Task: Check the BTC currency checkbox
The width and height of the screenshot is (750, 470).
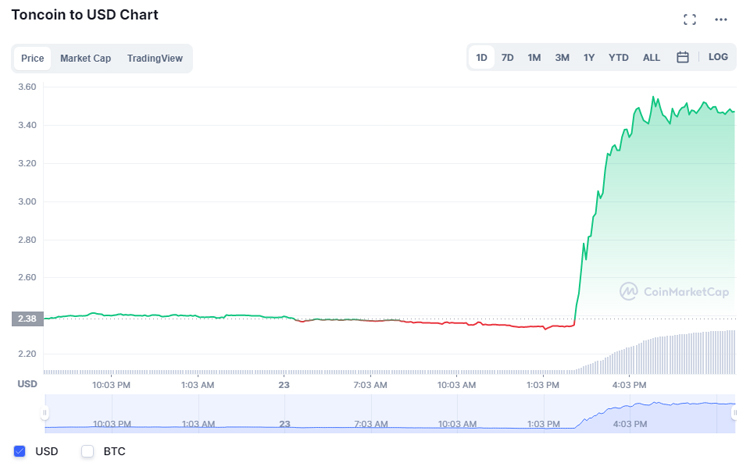Action: [x=88, y=451]
